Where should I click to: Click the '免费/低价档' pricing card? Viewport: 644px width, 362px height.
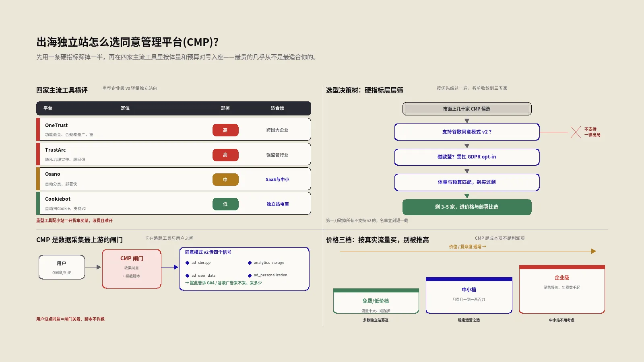tap(376, 301)
